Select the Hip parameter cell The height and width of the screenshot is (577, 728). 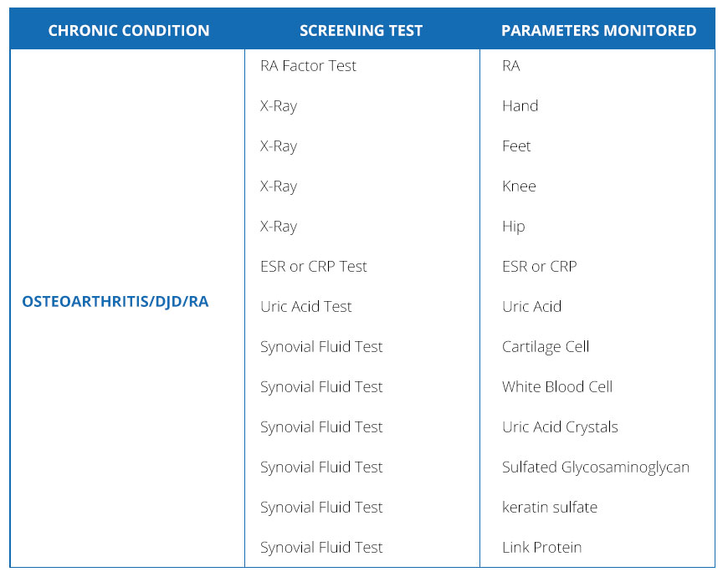(514, 227)
